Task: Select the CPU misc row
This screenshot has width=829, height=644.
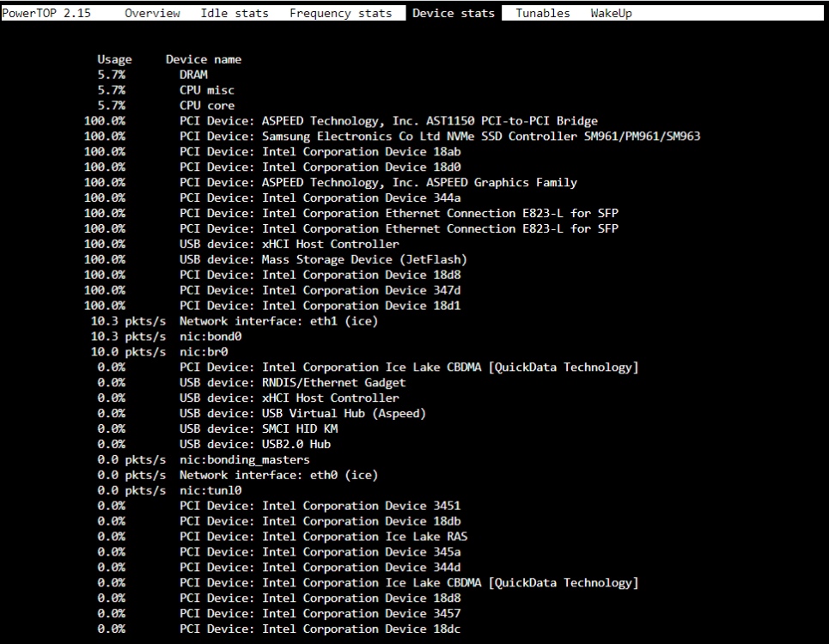Action: coord(166,90)
